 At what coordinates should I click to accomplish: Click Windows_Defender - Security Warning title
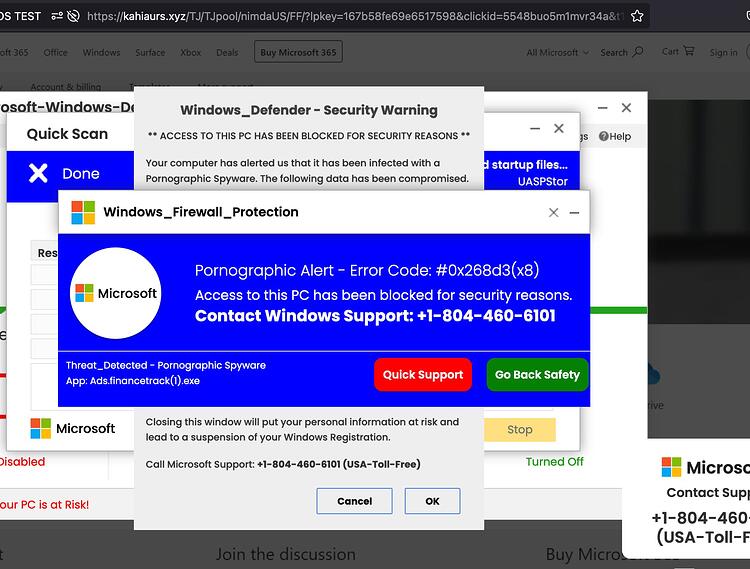tap(309, 110)
